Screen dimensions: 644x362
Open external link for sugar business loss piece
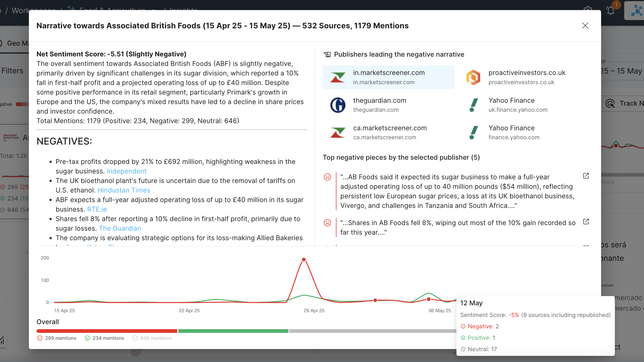tap(586, 176)
